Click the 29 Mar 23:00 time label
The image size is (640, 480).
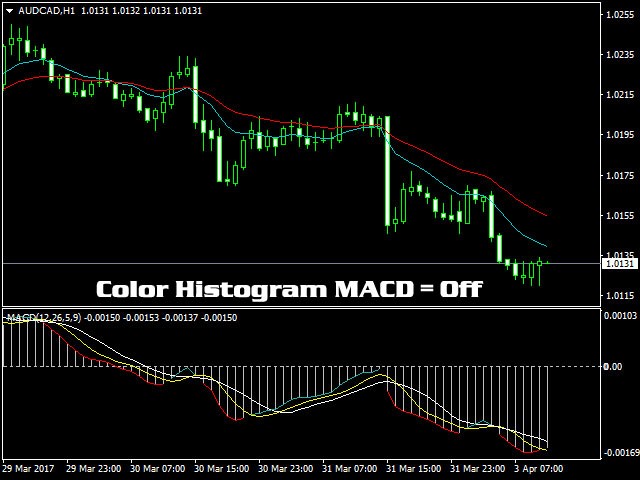tap(93, 469)
